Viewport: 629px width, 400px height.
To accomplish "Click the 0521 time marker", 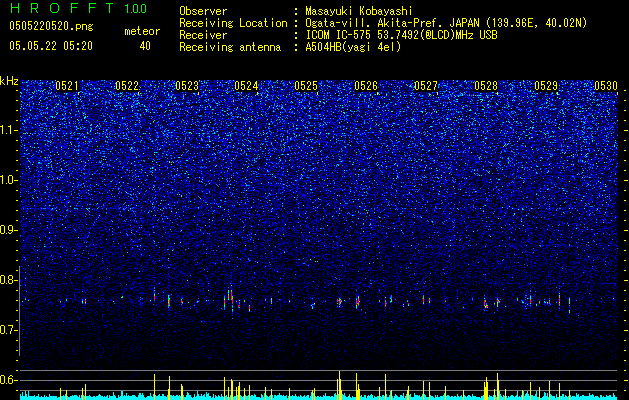I will tap(67, 86).
